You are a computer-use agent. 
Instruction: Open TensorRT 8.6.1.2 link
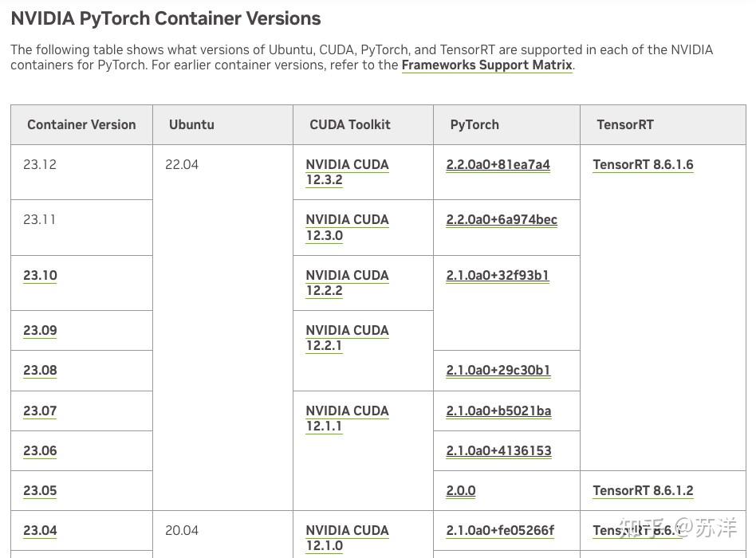[x=644, y=490]
